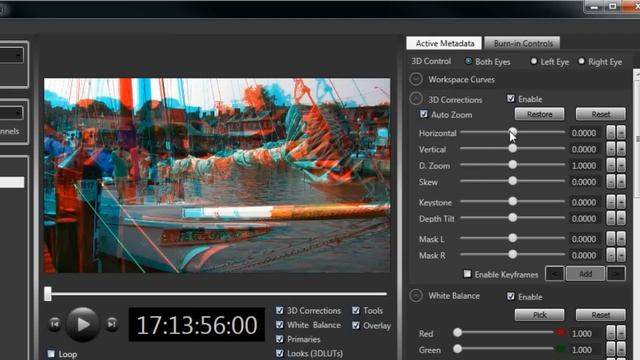Viewport: 640px width, 360px height.
Task: Collapse the 3D Corrections section
Action: click(416, 99)
